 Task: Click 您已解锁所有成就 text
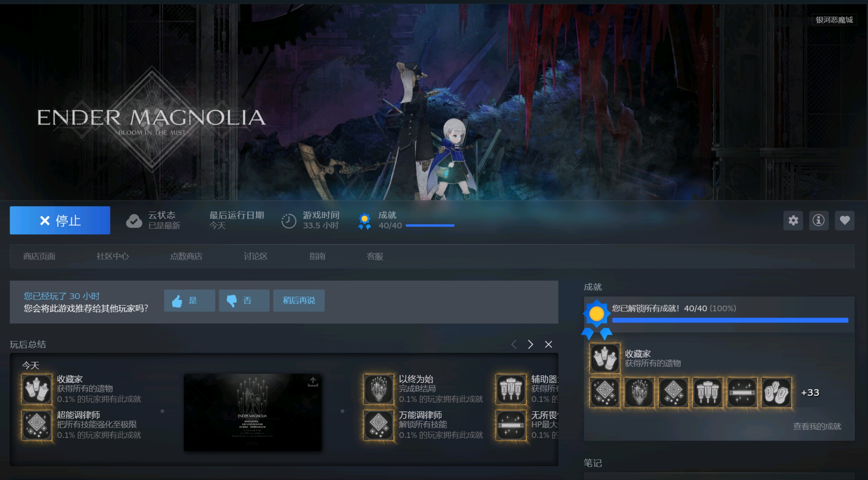click(646, 308)
